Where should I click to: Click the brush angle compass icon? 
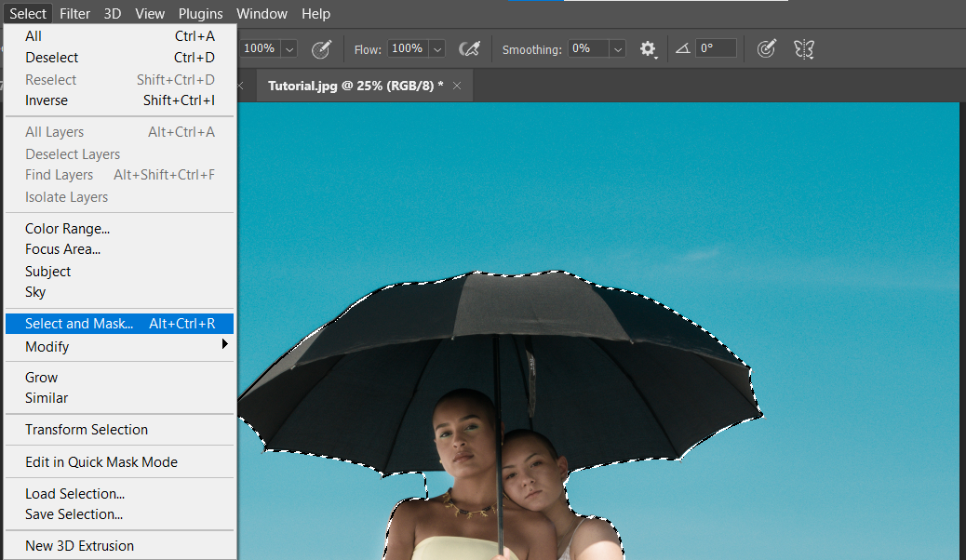683,48
